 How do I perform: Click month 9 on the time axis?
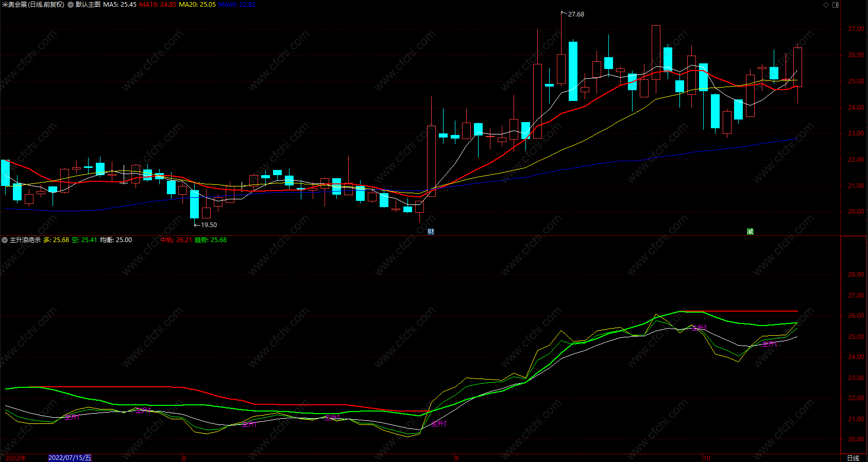point(456,458)
